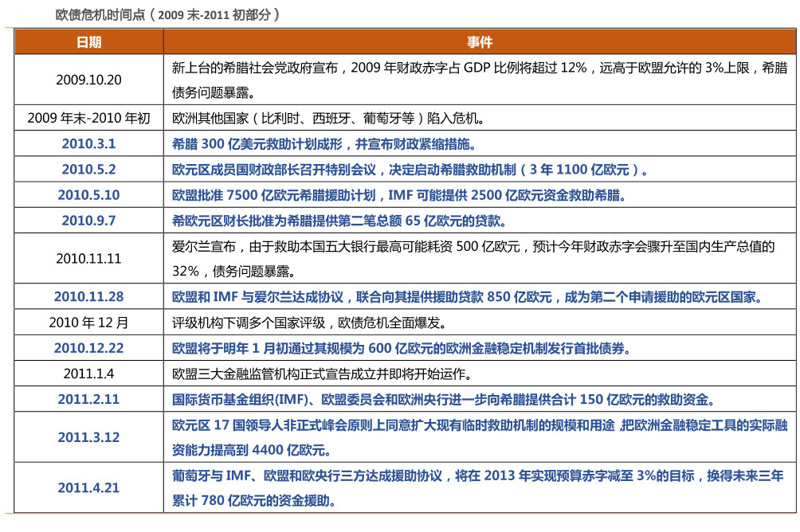Select the date cell 2011.1.4

point(88,374)
